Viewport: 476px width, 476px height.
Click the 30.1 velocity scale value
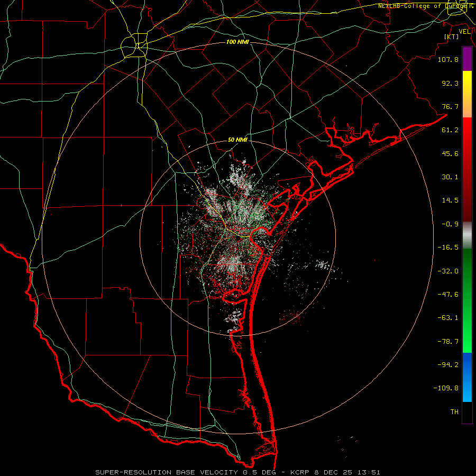pyautogui.click(x=450, y=177)
